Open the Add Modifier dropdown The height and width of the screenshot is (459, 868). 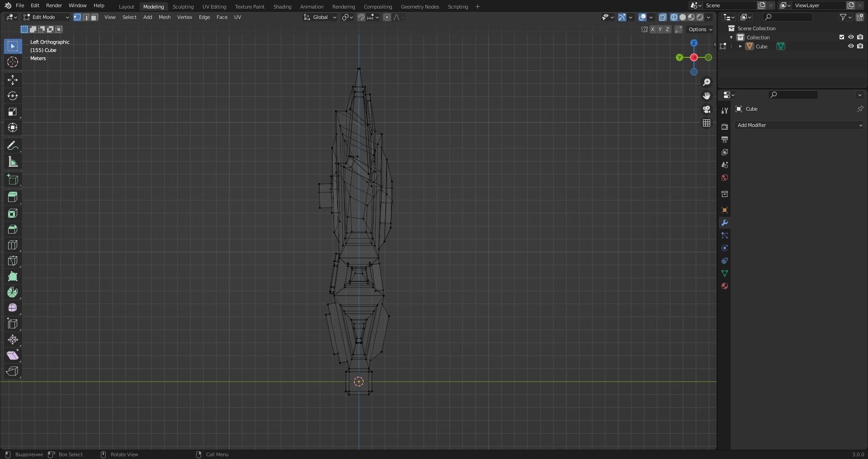point(799,125)
